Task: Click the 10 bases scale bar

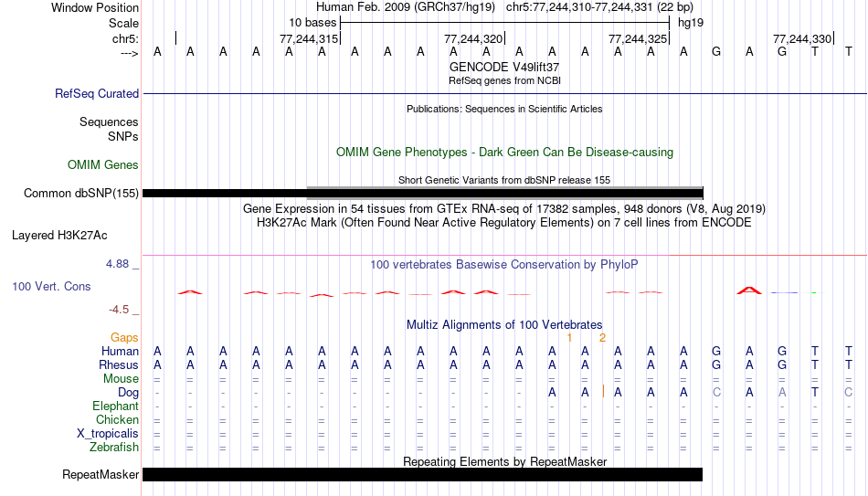Action: tap(505, 23)
